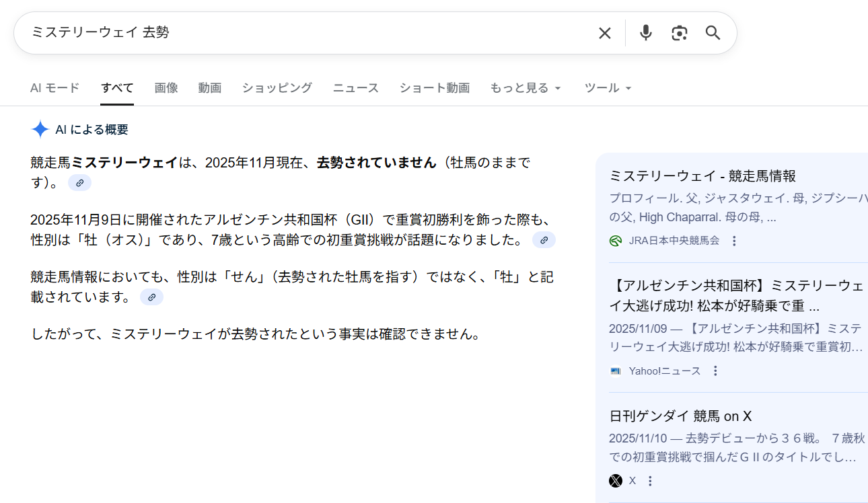The height and width of the screenshot is (503, 868).
Task: Open options menu for Yahoo!ニュース result
Action: 715,371
